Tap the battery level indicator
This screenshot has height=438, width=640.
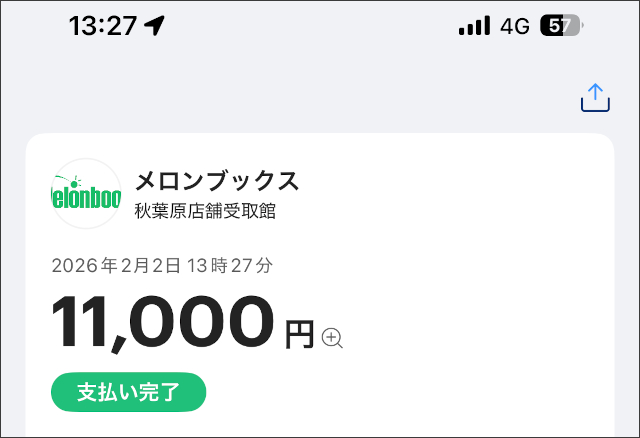tap(561, 26)
